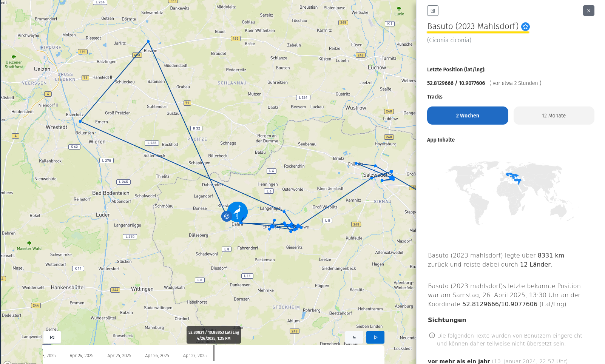605x364 pixels.
Task: Click the info icon under Sichtungen
Action: (432, 335)
